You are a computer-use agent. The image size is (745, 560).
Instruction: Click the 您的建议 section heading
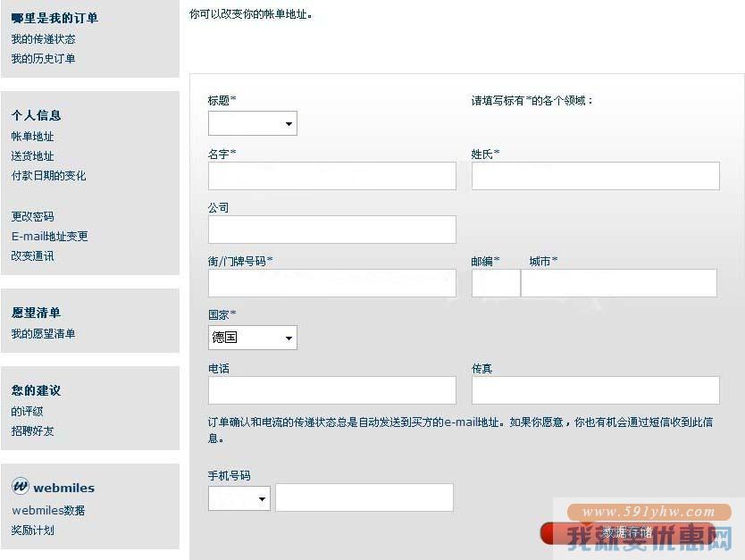[x=36, y=390]
